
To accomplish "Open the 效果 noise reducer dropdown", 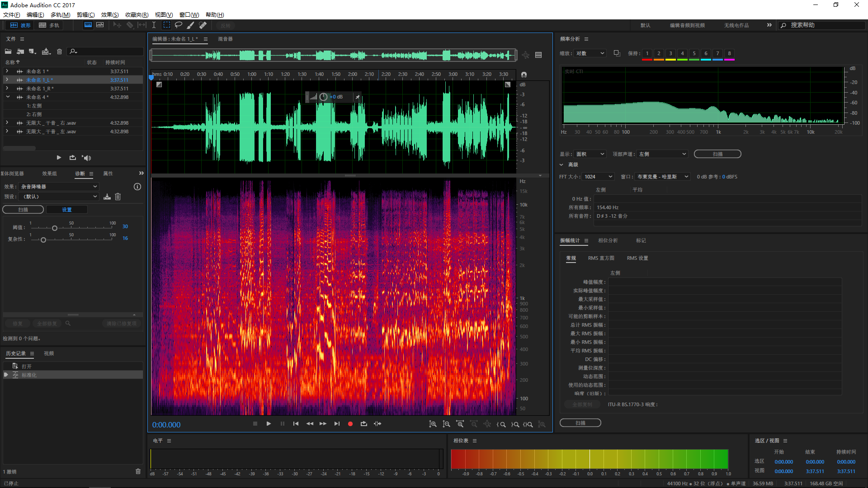I will (58, 187).
